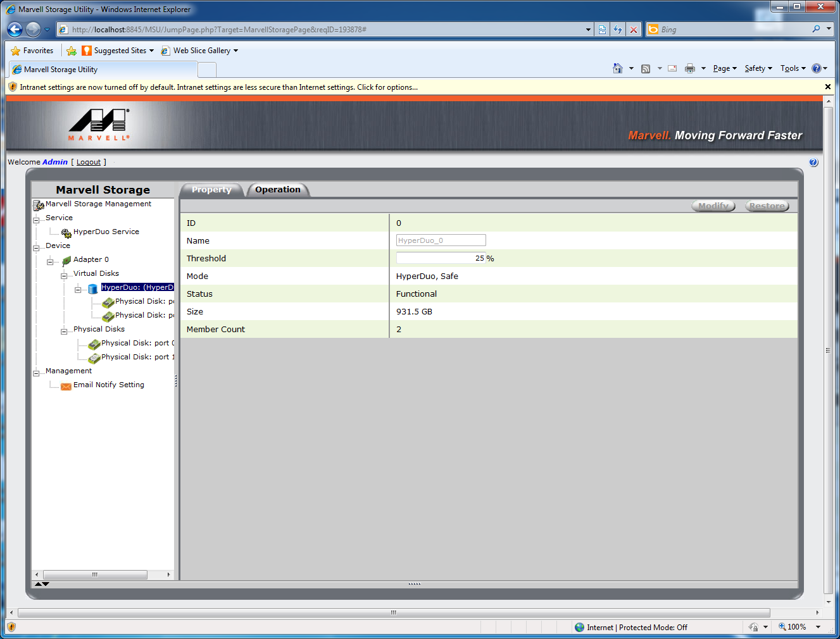Click the Internet zone globe icon
This screenshot has height=639, width=840.
coord(579,627)
